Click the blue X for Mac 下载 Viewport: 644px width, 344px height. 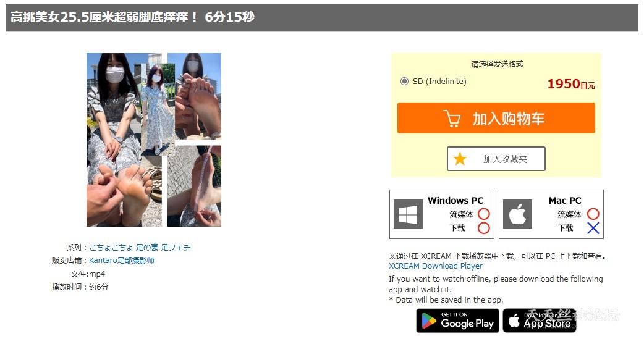tap(593, 228)
